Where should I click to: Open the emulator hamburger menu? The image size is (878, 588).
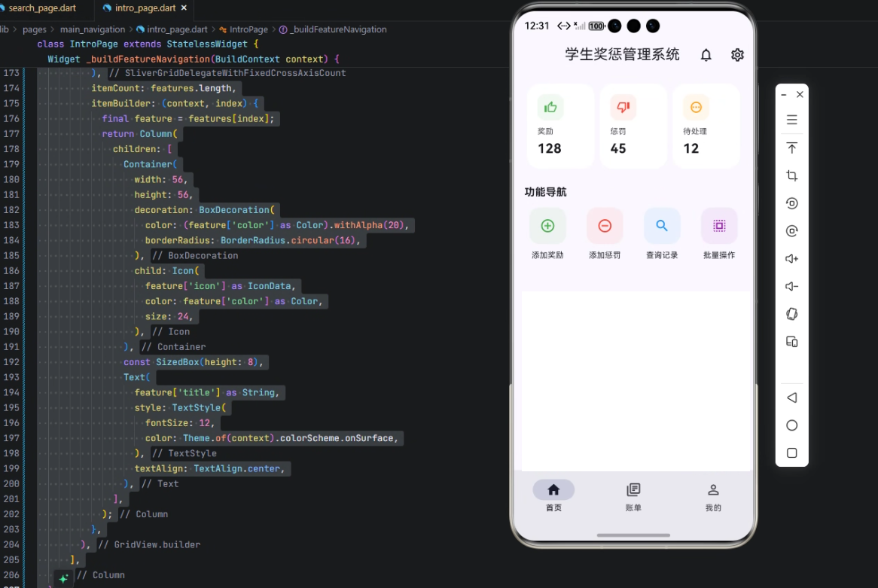tap(791, 120)
